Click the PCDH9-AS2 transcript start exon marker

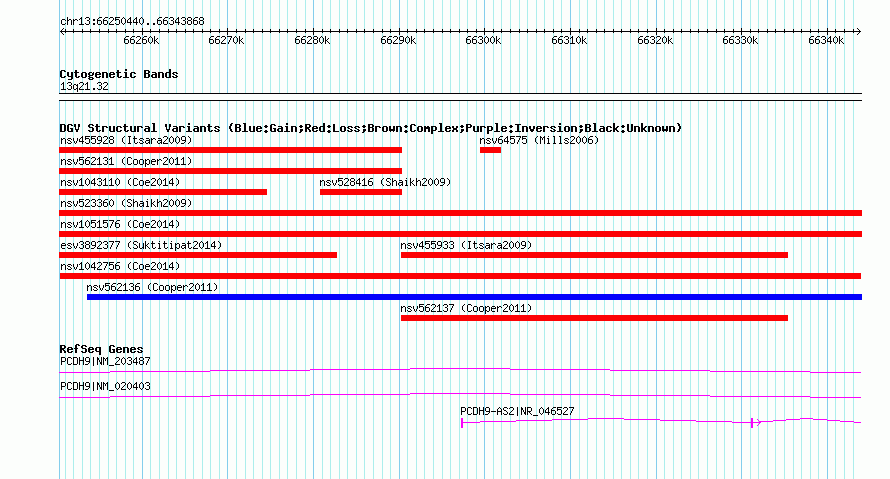point(462,423)
